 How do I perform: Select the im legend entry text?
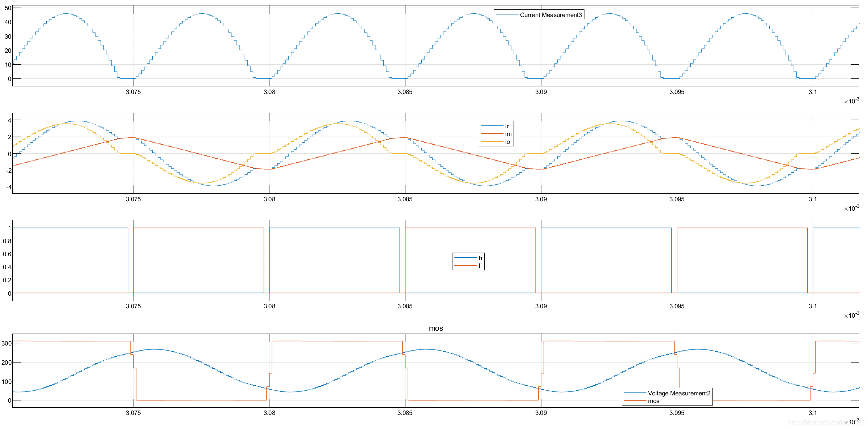(508, 134)
